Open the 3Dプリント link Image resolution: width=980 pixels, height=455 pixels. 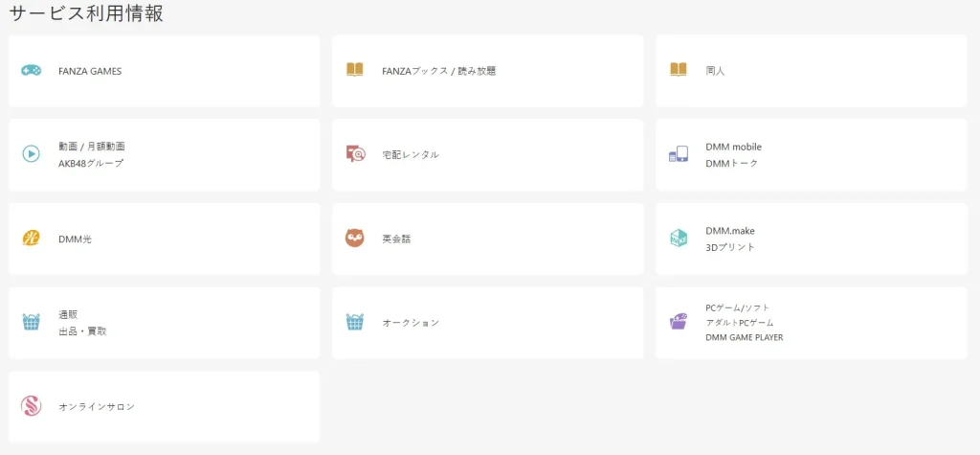(730, 247)
